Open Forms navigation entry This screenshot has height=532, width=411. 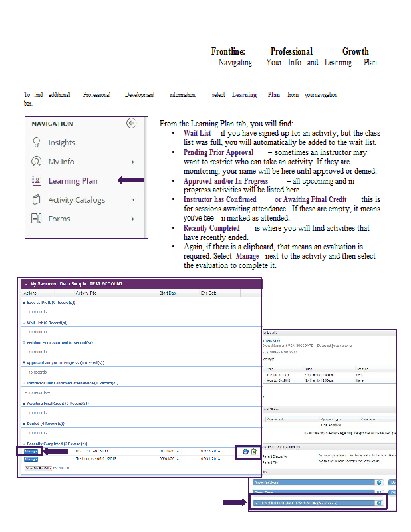pyautogui.click(x=59, y=219)
